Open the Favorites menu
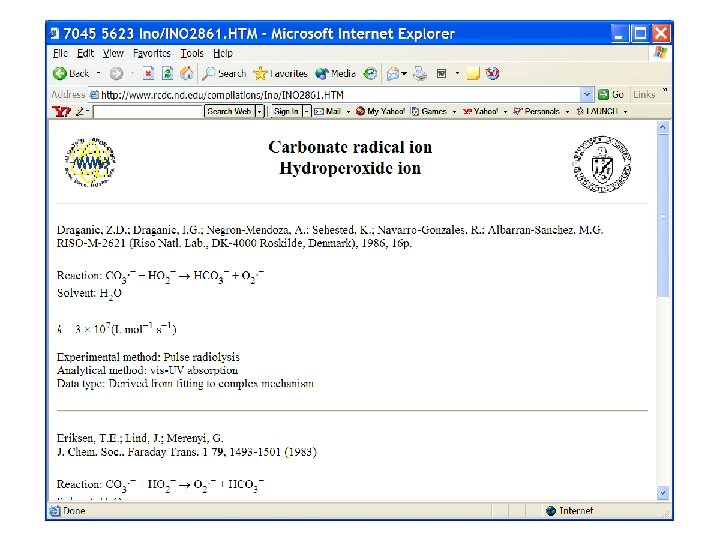The image size is (720, 540). point(152,53)
